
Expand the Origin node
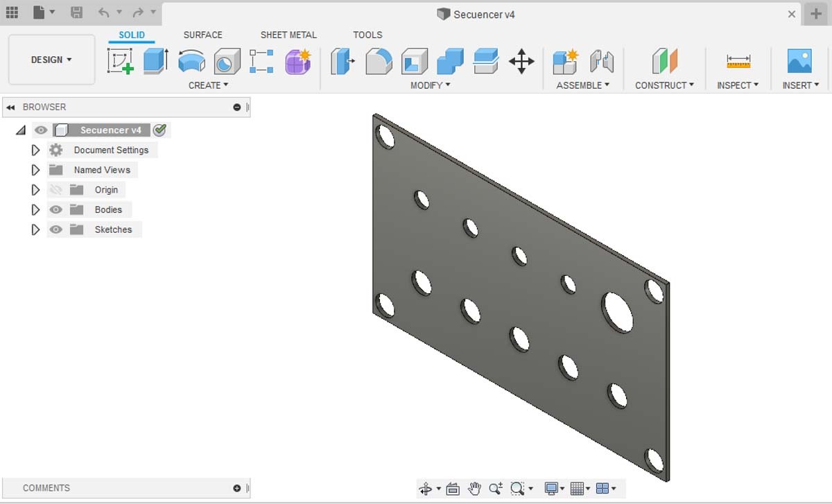tap(35, 190)
